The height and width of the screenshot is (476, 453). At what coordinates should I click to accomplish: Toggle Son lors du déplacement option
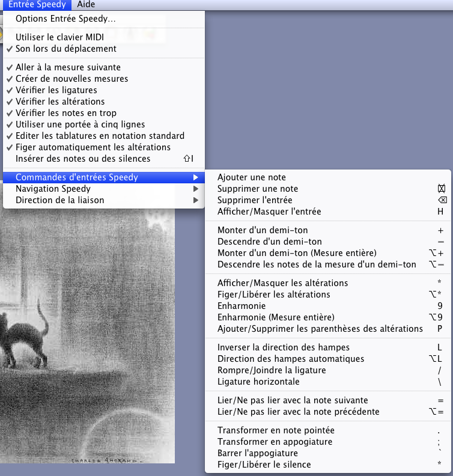pos(65,48)
